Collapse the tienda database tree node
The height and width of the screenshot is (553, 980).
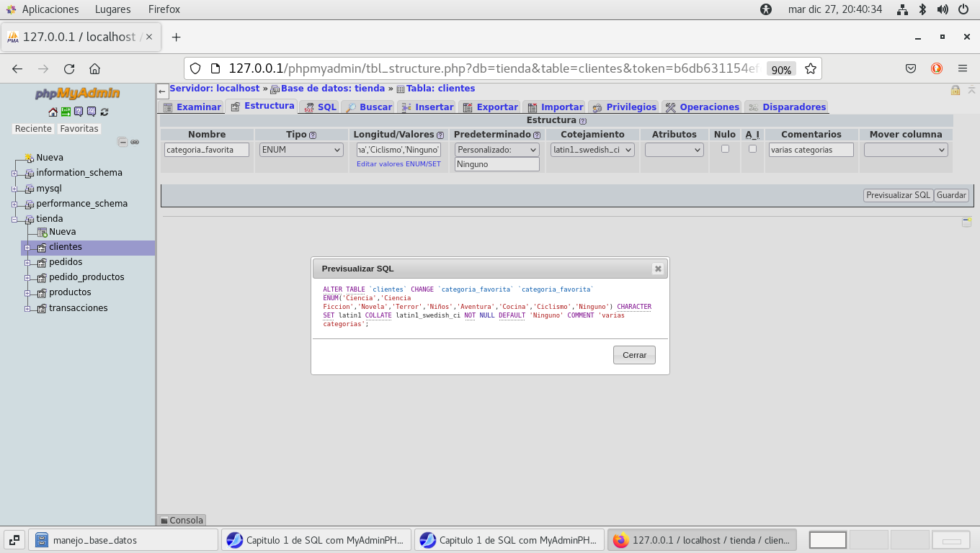click(x=14, y=219)
